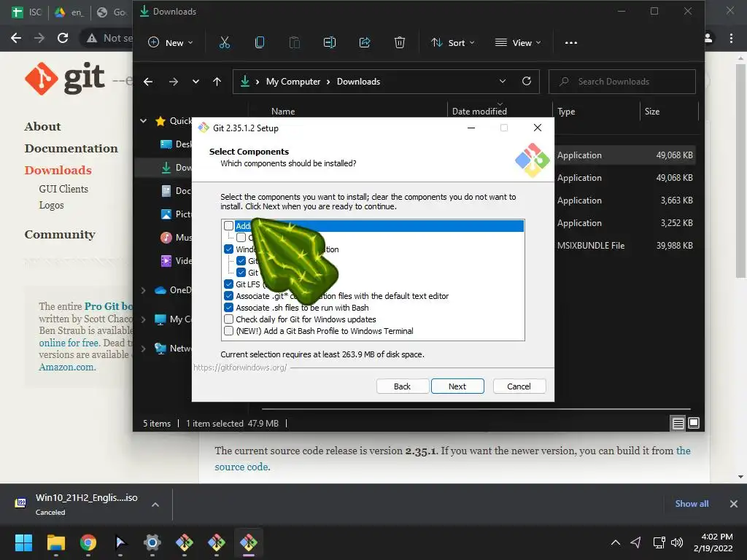Click the Explorer back arrow

point(148,82)
